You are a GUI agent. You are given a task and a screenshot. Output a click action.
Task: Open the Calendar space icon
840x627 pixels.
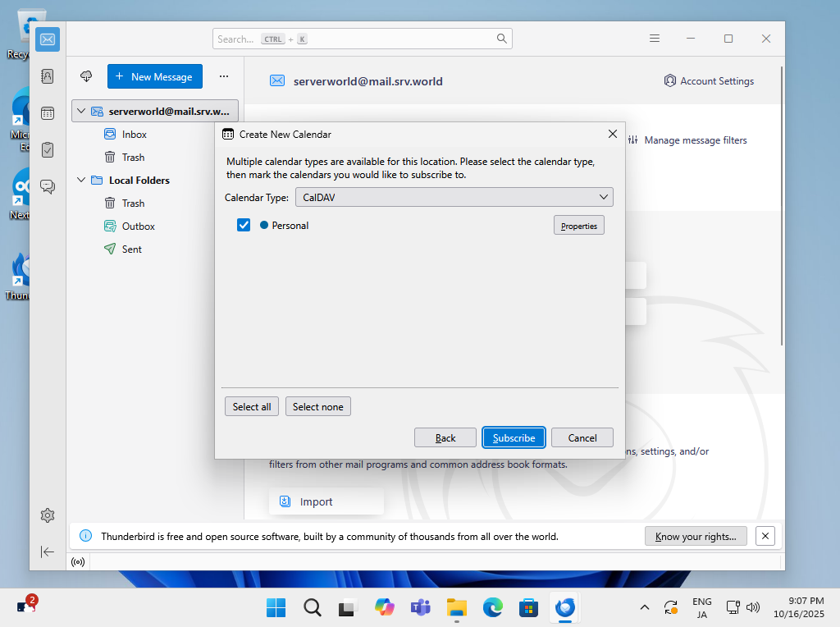48,113
